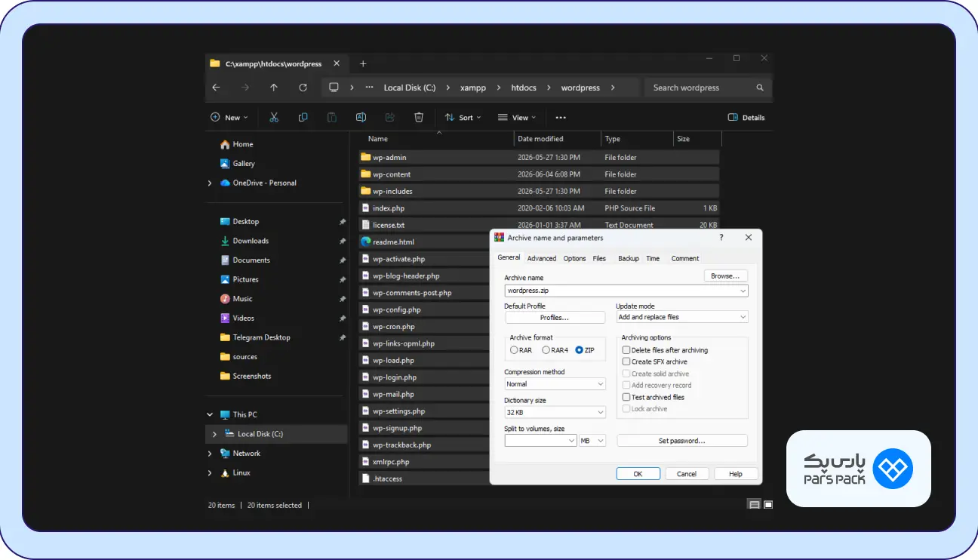This screenshot has height=560, width=978.
Task: Switch to the Options tab
Action: 574,258
